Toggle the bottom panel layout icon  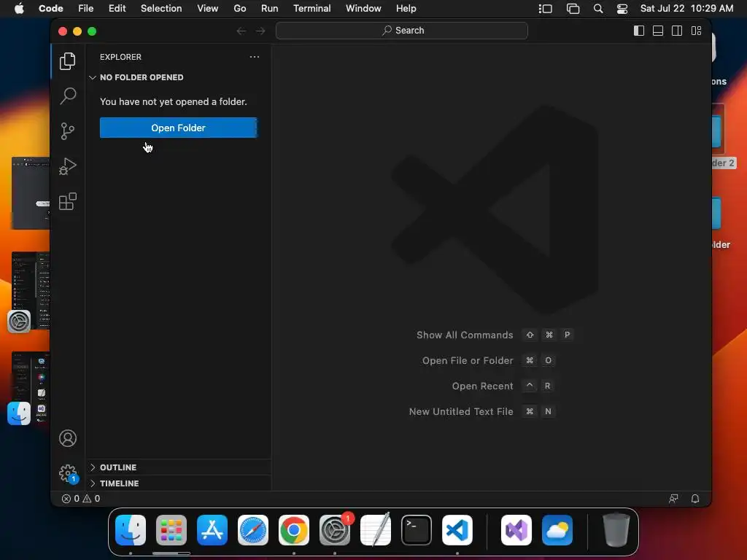pos(658,31)
